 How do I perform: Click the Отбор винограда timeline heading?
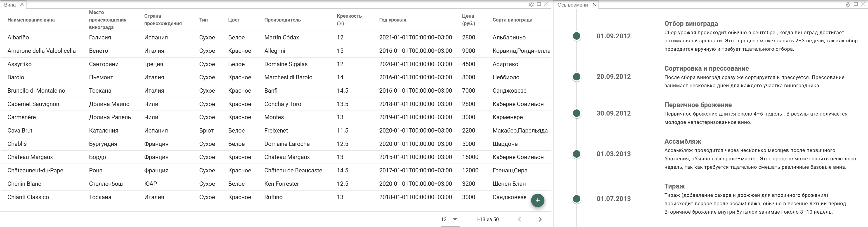pyautogui.click(x=691, y=24)
